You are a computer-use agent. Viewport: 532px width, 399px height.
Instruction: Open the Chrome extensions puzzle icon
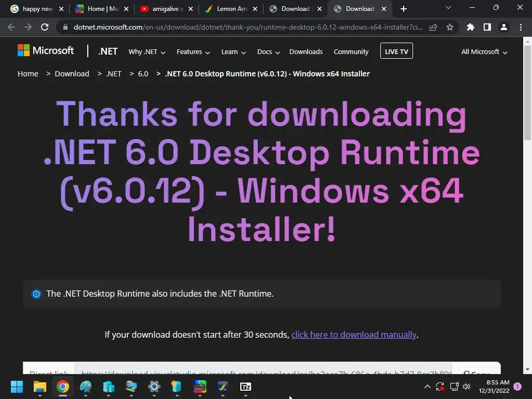click(x=470, y=27)
